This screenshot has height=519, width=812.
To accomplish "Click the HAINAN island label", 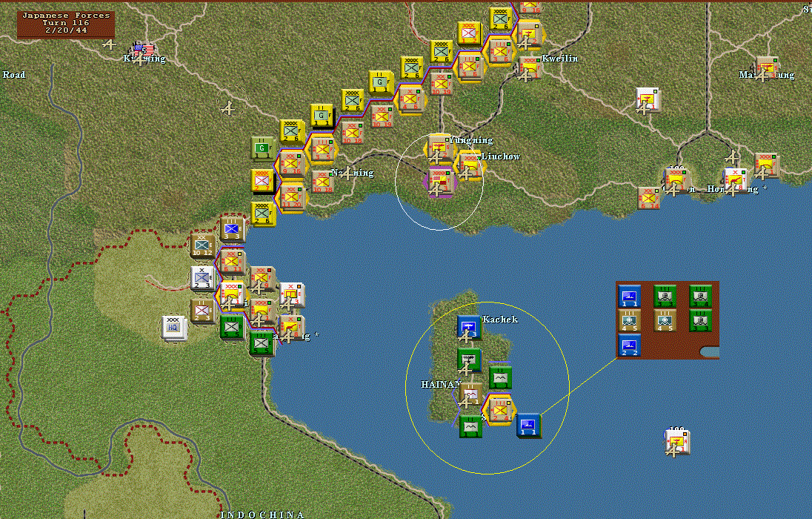I will (440, 385).
